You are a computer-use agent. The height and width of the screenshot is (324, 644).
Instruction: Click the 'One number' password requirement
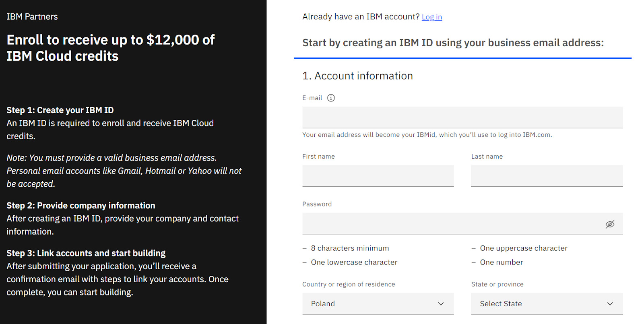[x=501, y=262]
